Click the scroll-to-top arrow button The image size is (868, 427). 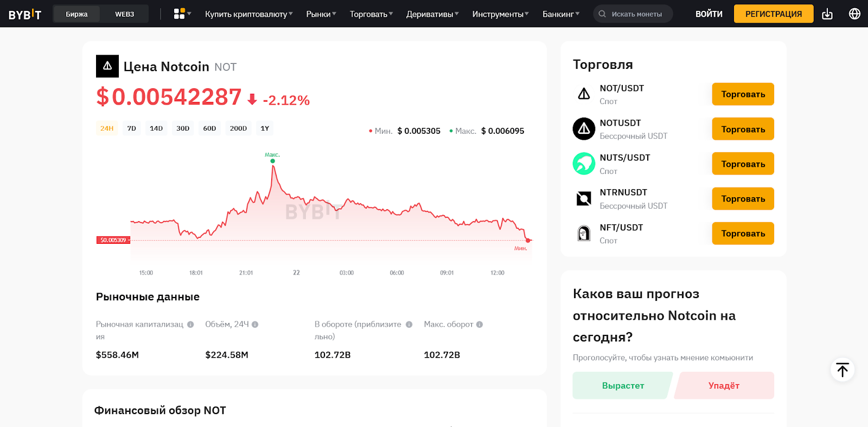[x=842, y=370]
